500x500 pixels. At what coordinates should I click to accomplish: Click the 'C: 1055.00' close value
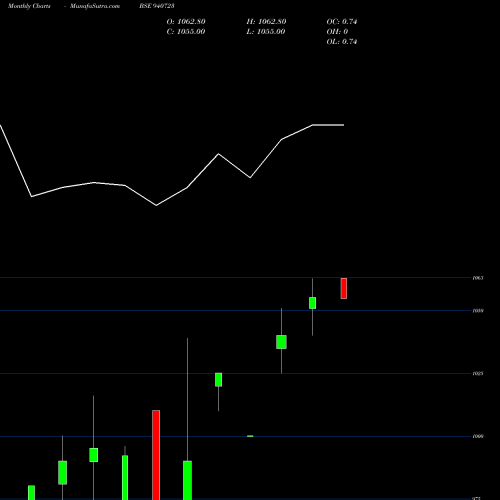tap(186, 32)
